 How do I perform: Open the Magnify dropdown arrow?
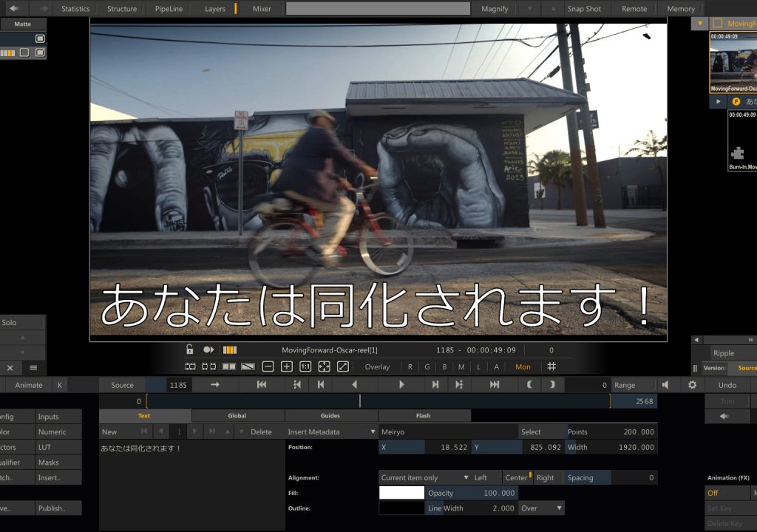[529, 9]
